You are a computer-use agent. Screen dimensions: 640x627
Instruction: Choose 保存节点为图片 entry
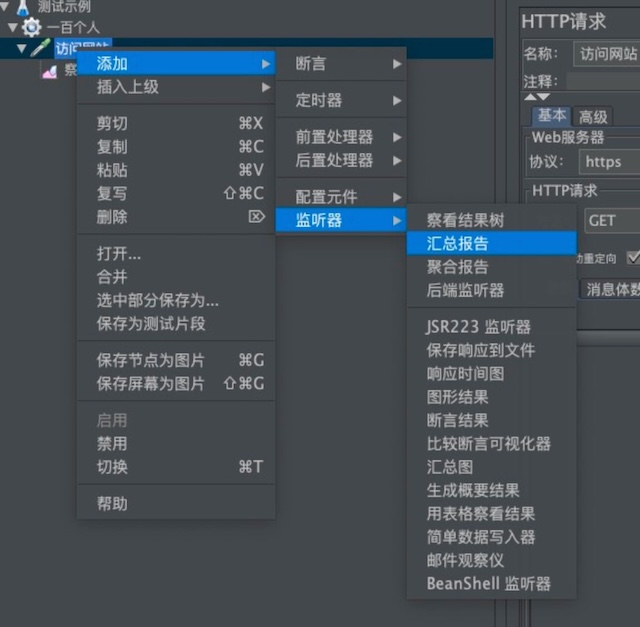click(176, 360)
